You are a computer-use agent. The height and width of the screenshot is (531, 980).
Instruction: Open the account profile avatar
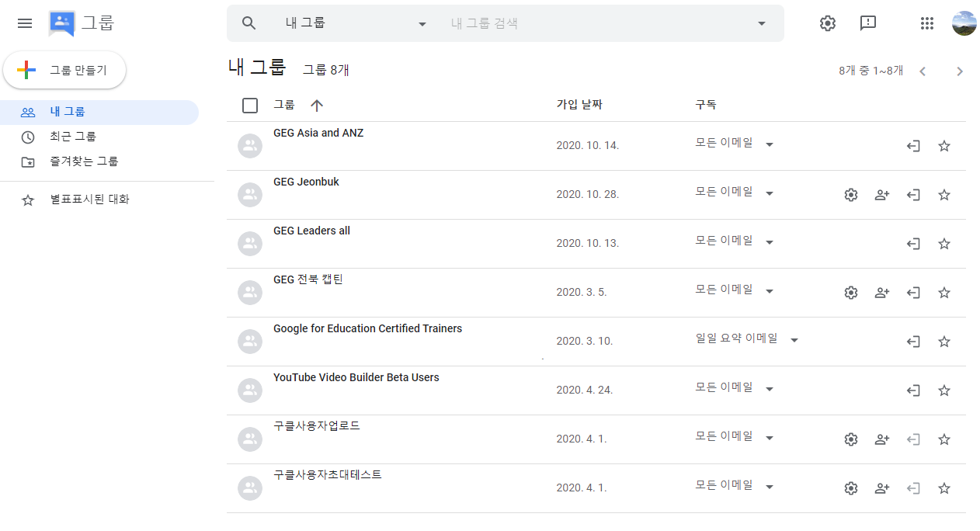tap(964, 23)
